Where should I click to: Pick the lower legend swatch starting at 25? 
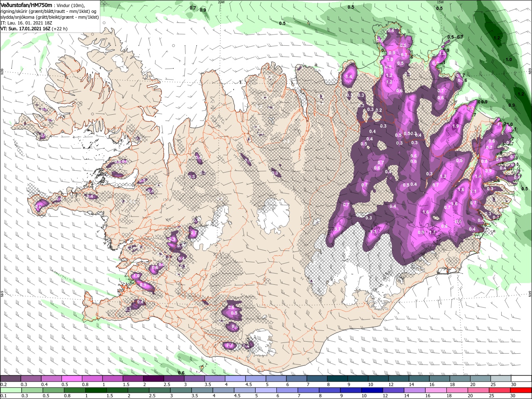click(x=500, y=390)
